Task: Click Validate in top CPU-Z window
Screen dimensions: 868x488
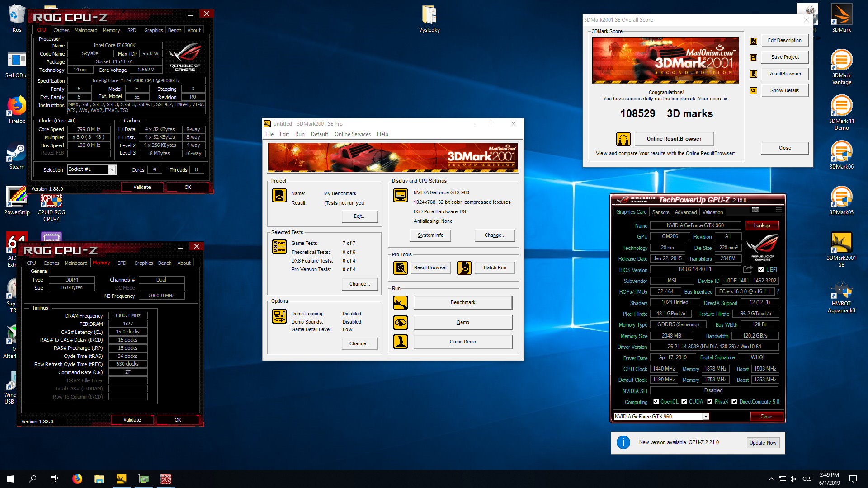Action: pos(142,187)
